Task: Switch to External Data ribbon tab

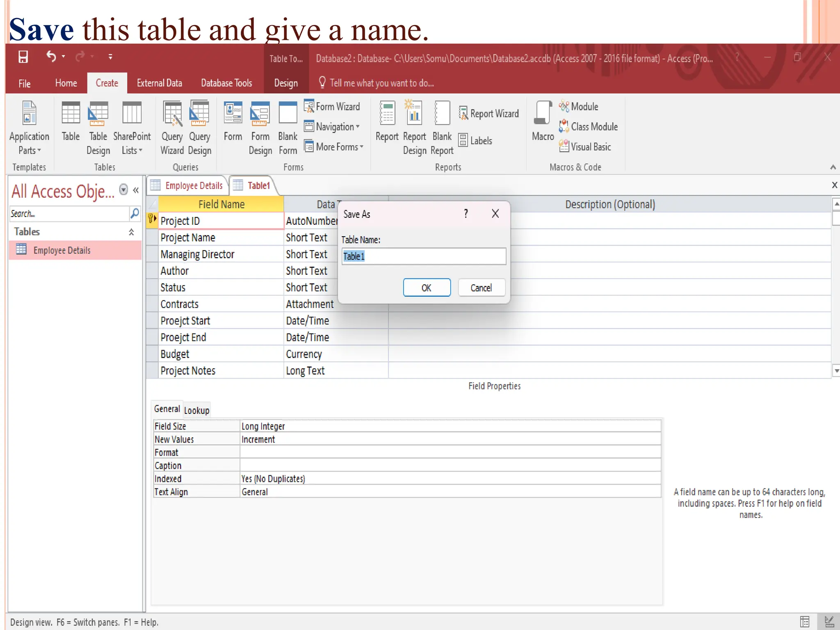Action: point(160,83)
